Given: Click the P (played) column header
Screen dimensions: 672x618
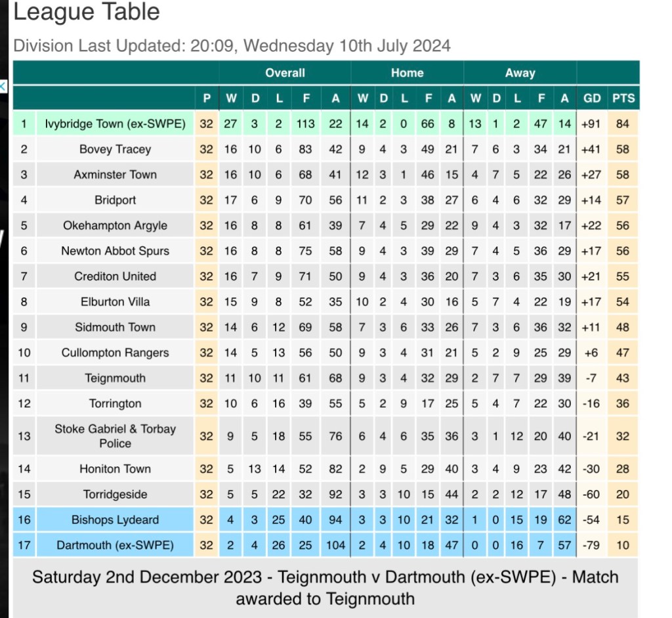Looking at the screenshot, I should 207,99.
